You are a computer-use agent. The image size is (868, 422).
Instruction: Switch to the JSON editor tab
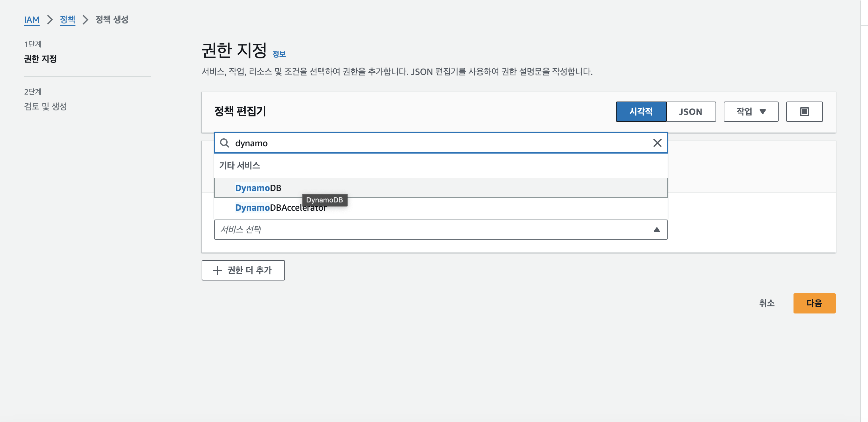691,111
